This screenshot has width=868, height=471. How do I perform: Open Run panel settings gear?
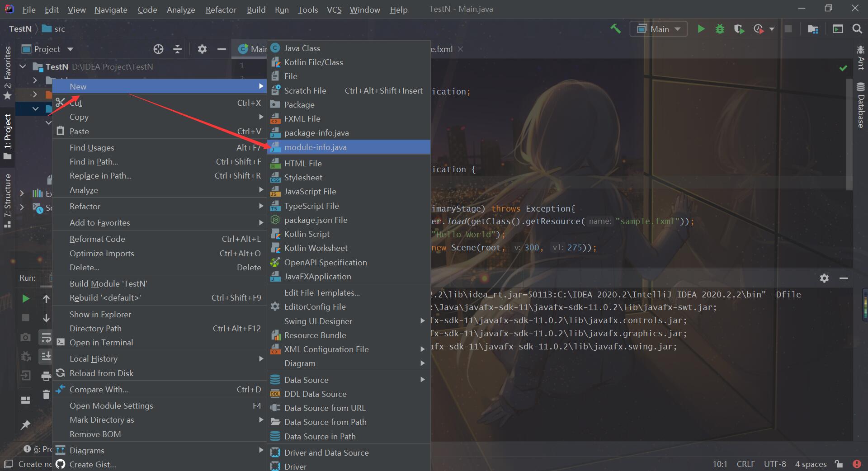coord(824,278)
